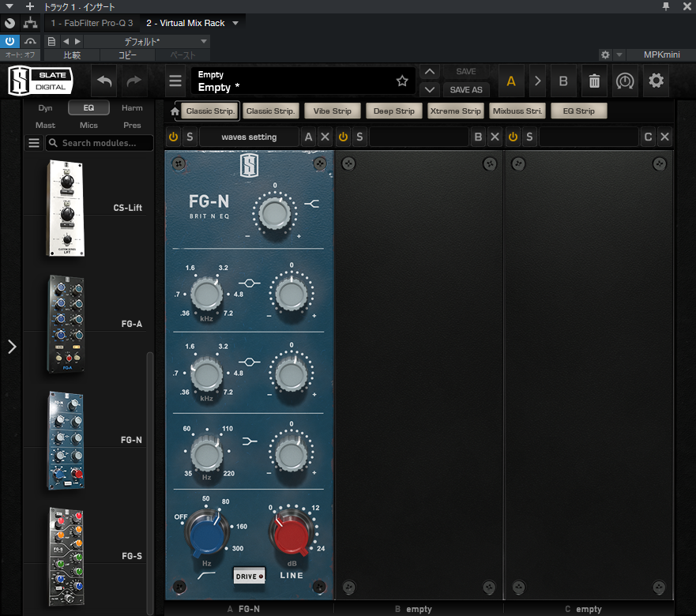Expand the collapsed left side panel
696x616 pixels.
click(12, 347)
